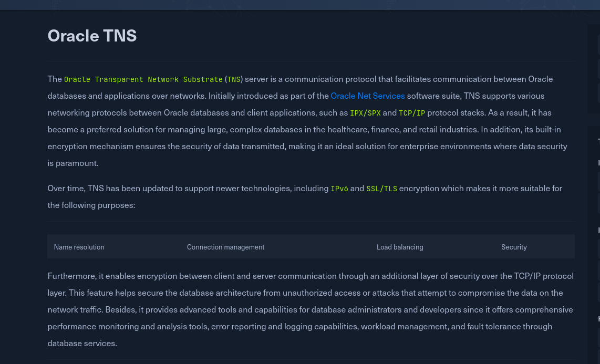Open the Oracle Net Services link
Image resolution: width=600 pixels, height=364 pixels.
click(x=367, y=96)
